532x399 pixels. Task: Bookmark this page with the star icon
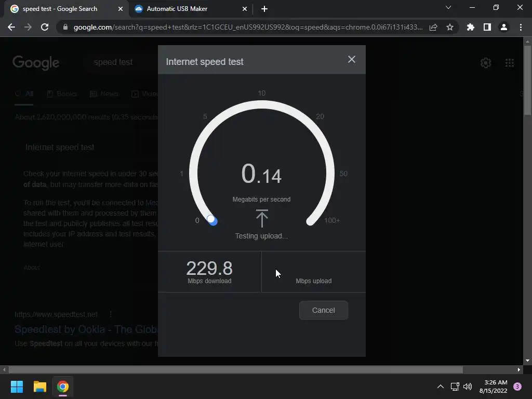pyautogui.click(x=450, y=27)
